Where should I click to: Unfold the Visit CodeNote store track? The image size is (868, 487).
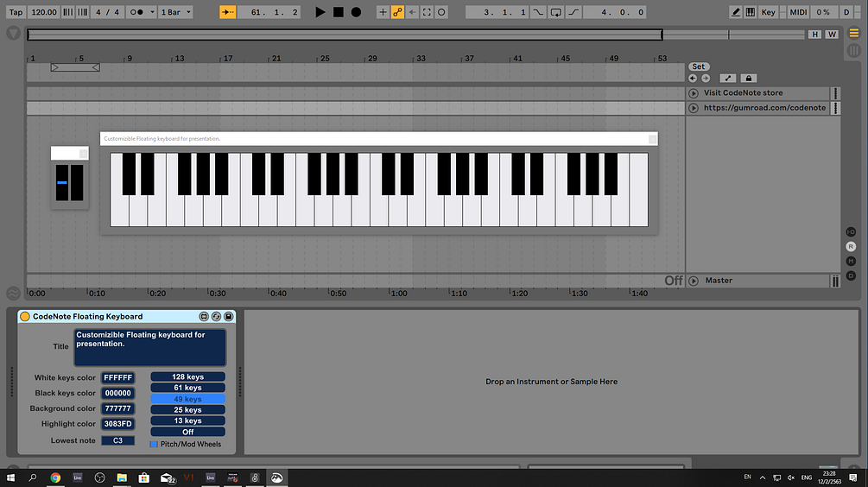click(x=694, y=93)
